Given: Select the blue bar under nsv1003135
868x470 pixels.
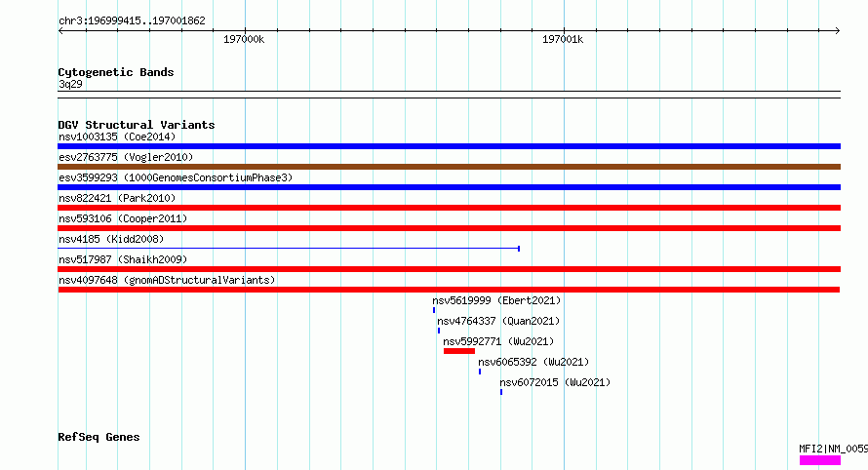Looking at the screenshot, I should [449, 146].
